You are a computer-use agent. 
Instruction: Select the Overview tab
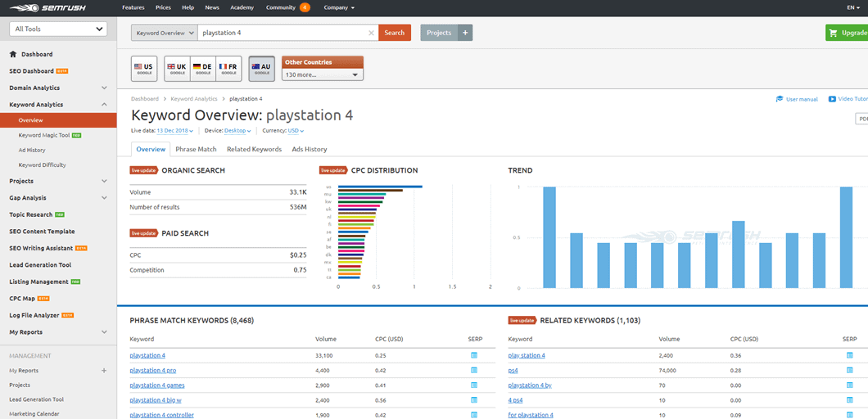[x=151, y=150]
